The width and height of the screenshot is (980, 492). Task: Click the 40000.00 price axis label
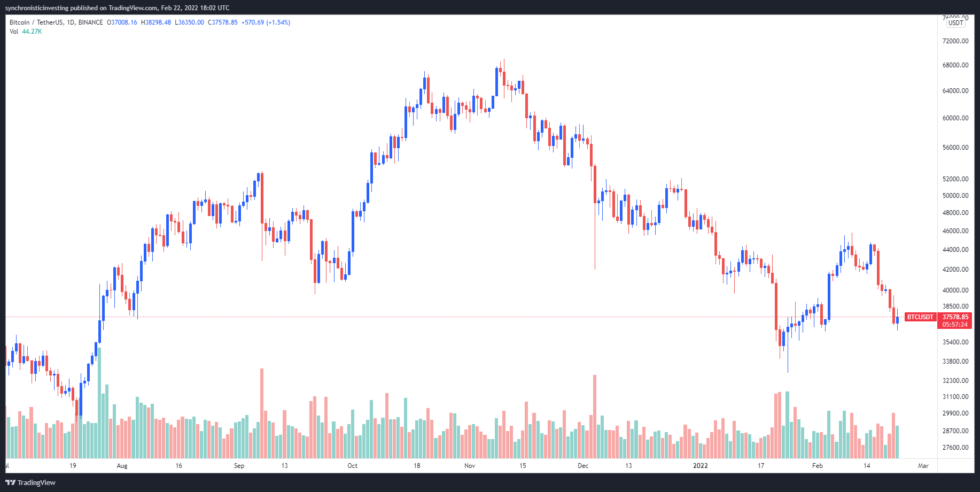click(955, 290)
